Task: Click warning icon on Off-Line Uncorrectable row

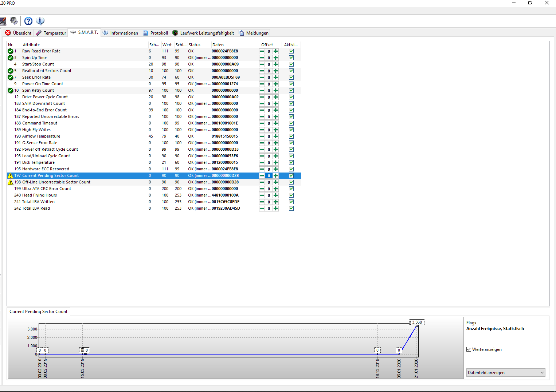Action: pos(11,182)
